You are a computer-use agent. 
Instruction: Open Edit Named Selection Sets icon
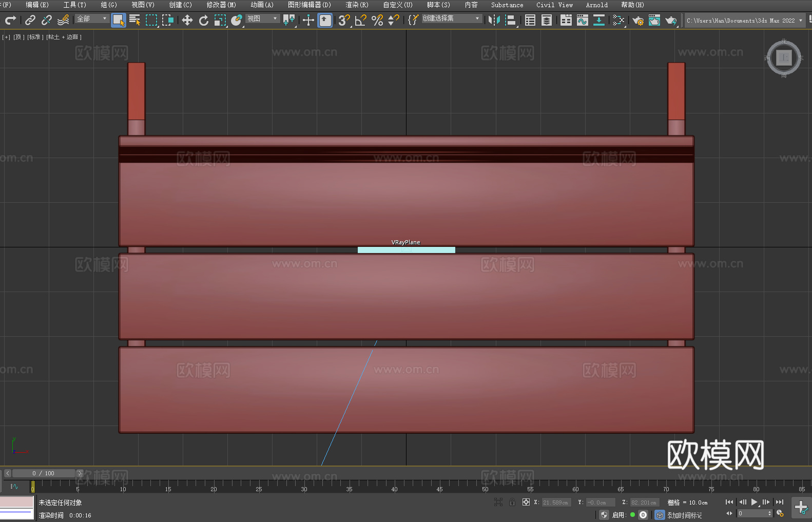[413, 20]
